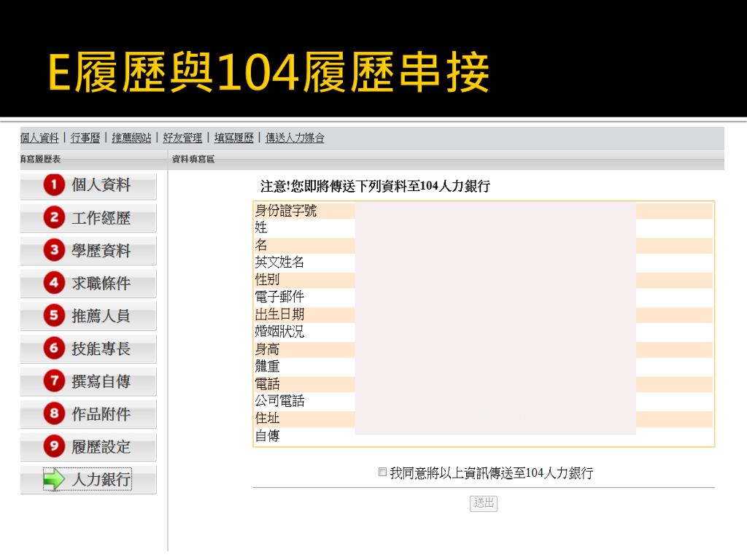This screenshot has width=747, height=560.
Task: Click the 注意!您即將傳送下列資料 heading
Action: 375,186
